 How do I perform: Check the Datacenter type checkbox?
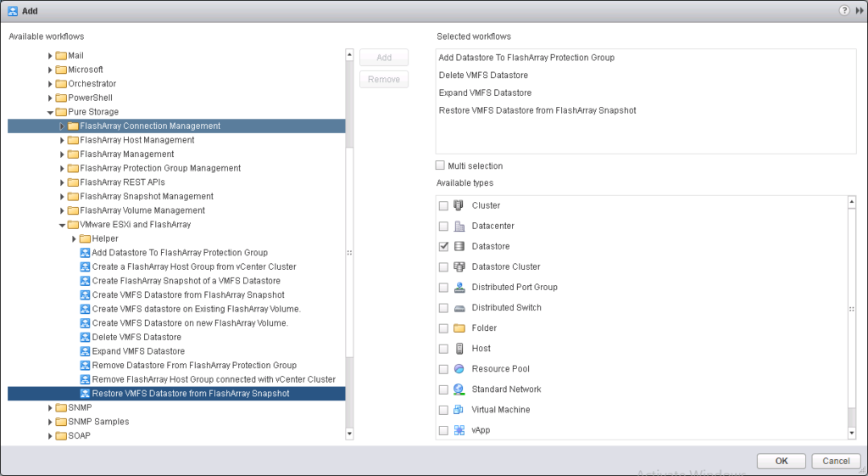[443, 226]
